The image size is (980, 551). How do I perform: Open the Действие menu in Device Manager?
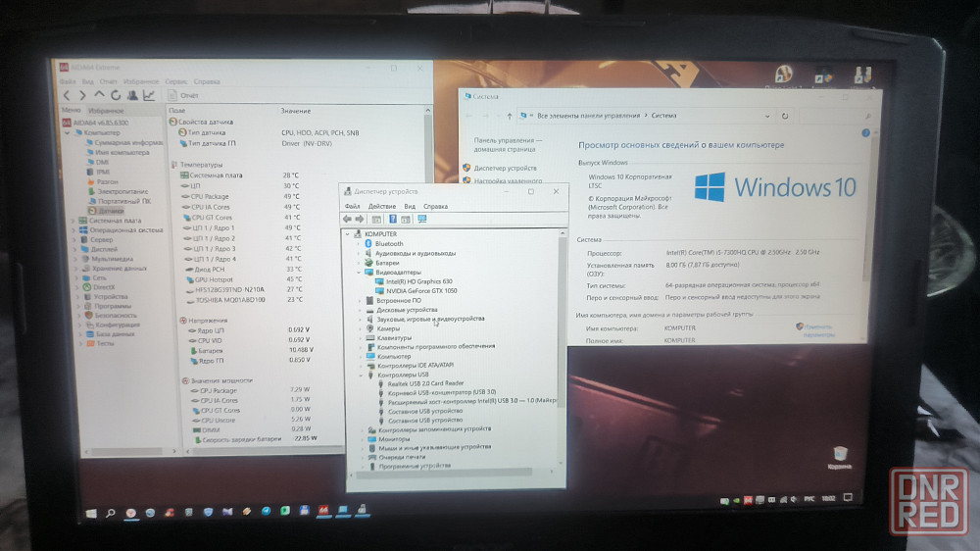[382, 207]
